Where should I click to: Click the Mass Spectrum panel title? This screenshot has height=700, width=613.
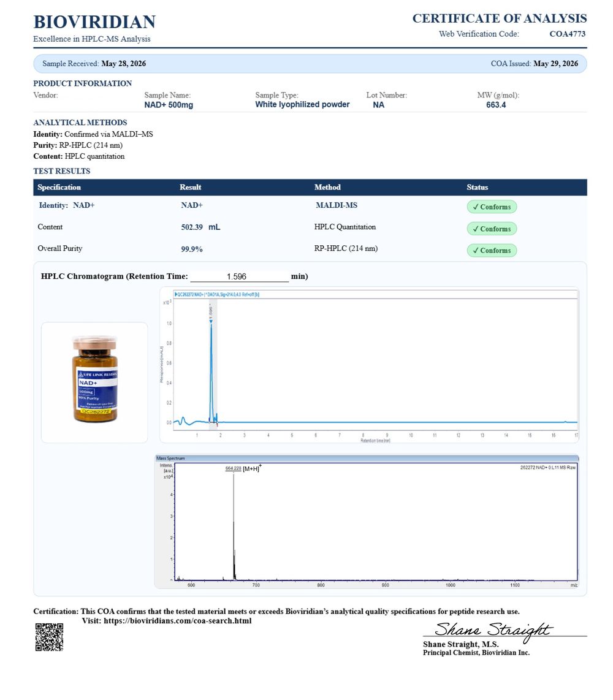[170, 458]
